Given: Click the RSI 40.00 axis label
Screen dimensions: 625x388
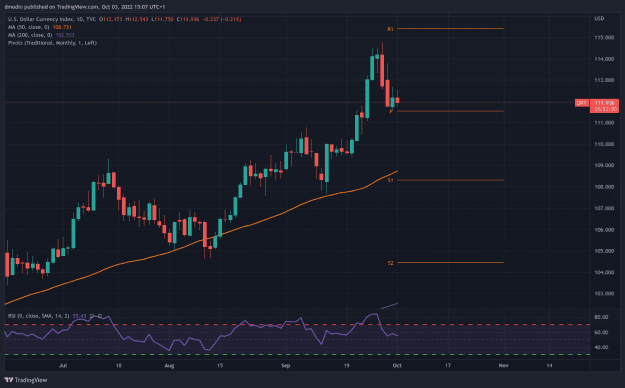Looking at the screenshot, I should coord(601,347).
